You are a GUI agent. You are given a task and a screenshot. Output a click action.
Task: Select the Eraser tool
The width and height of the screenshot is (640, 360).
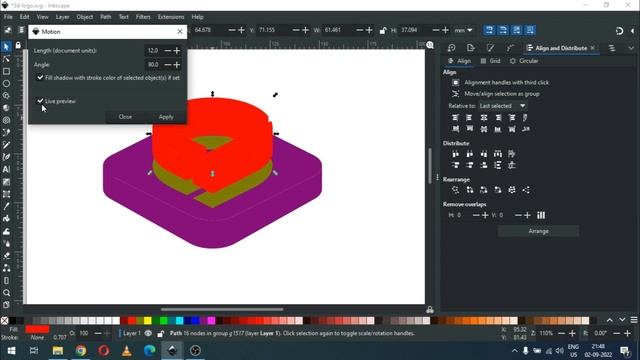6,256
